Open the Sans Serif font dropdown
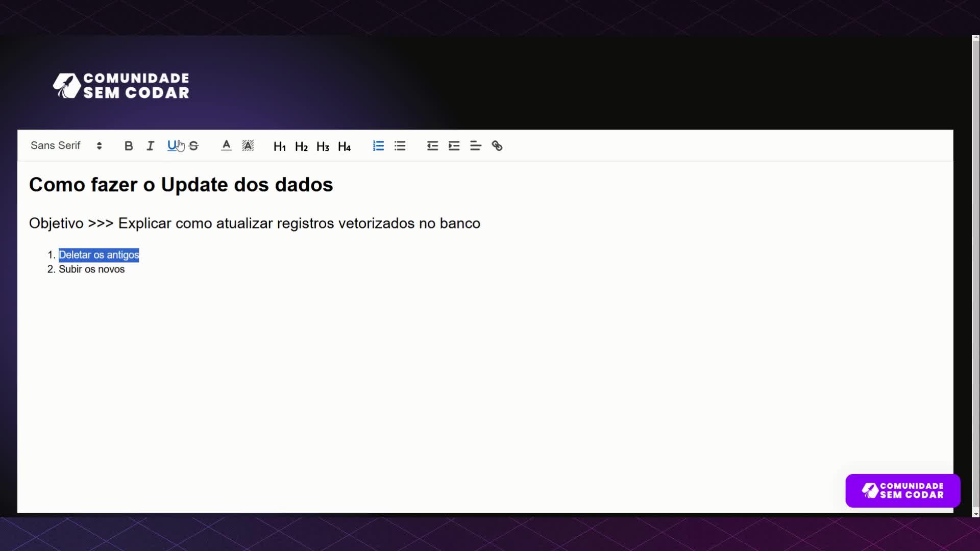 [66, 145]
